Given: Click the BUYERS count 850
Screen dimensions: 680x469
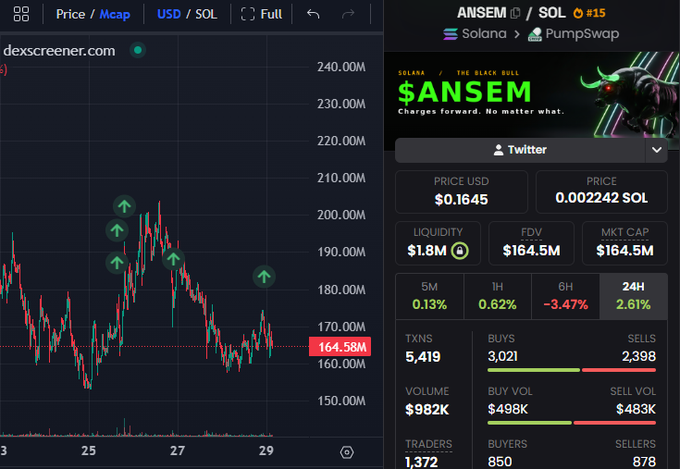Looking at the screenshot, I should tap(500, 462).
